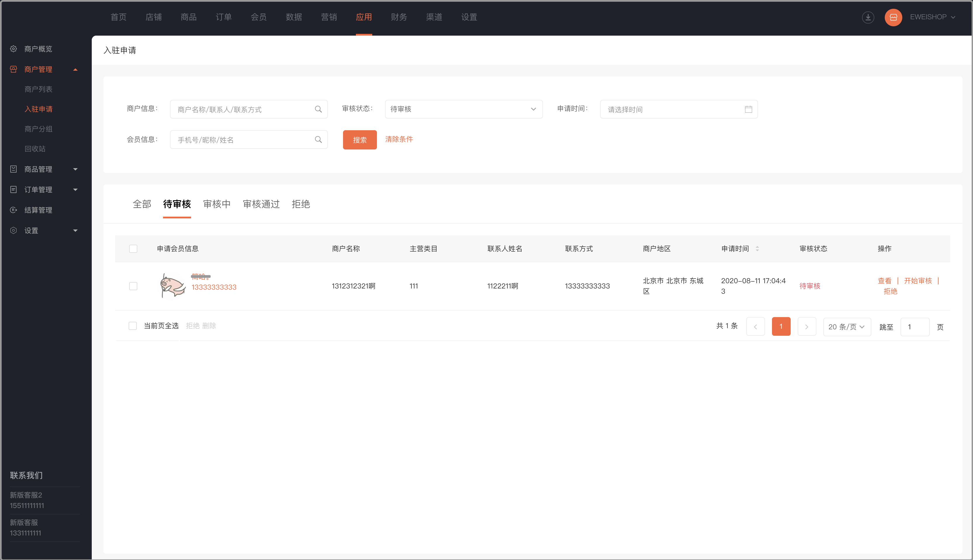973x560 pixels.
Task: Click search icon in 商户信息 field
Action: pyautogui.click(x=318, y=109)
